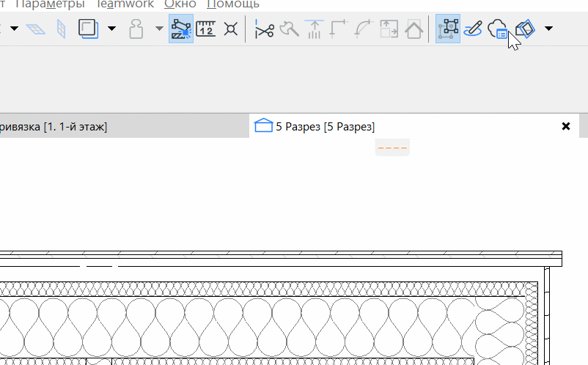The image size is (588, 365).
Task: Click the snap points cross icon
Action: [231, 29]
